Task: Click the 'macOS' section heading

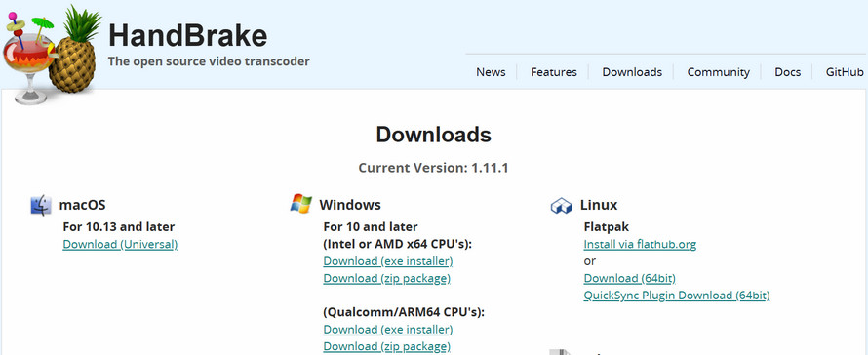Action: [x=83, y=205]
